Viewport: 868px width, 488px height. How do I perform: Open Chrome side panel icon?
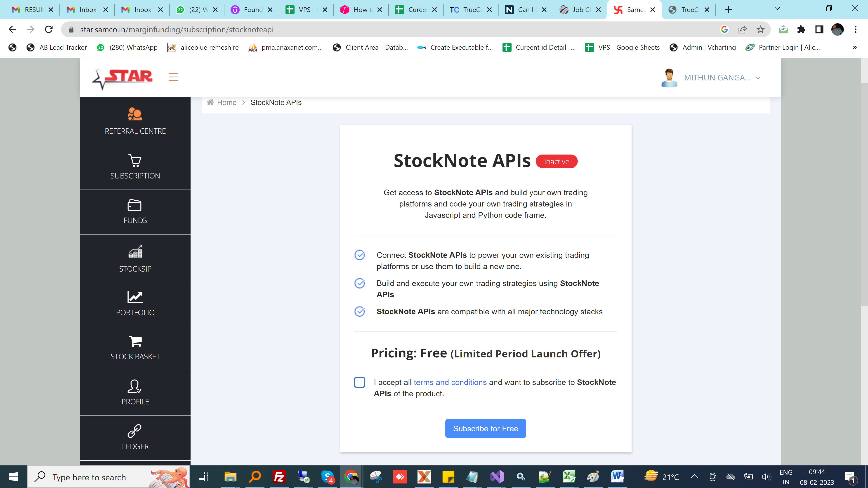[x=819, y=30]
